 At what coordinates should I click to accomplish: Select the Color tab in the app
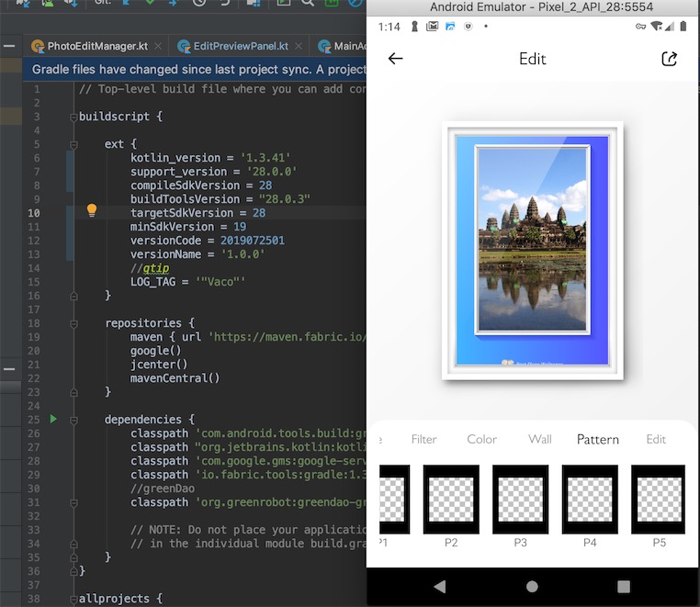pos(481,439)
